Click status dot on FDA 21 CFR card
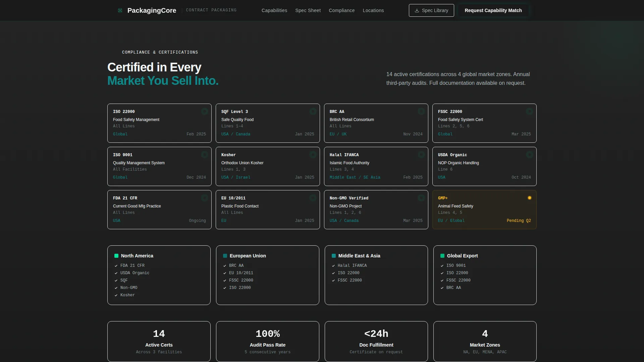The image size is (644, 362). (x=205, y=198)
